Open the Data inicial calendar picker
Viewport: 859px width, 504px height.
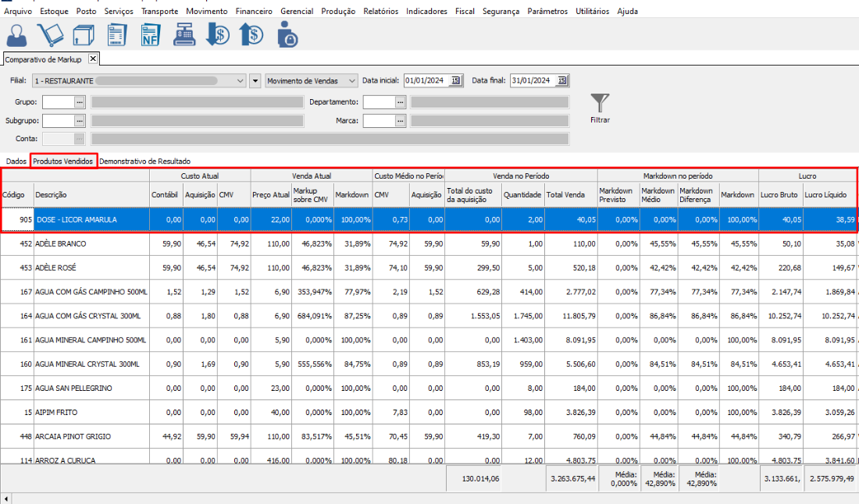point(456,81)
